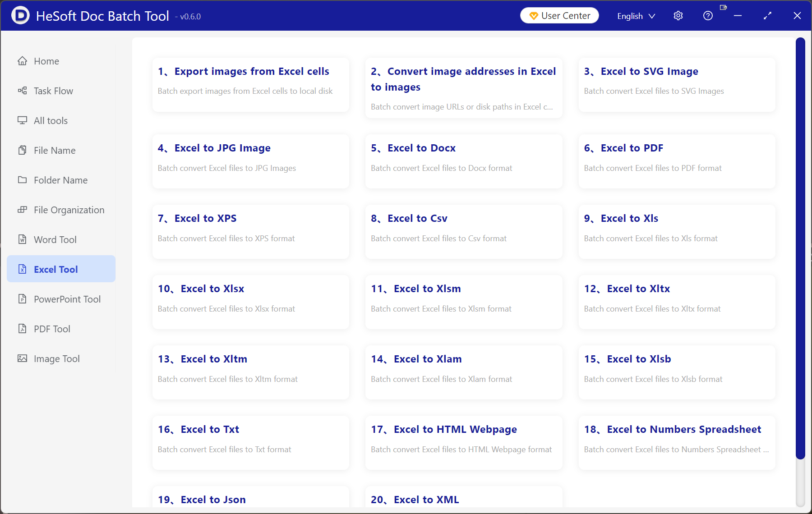Open File Organization tools

click(61, 210)
